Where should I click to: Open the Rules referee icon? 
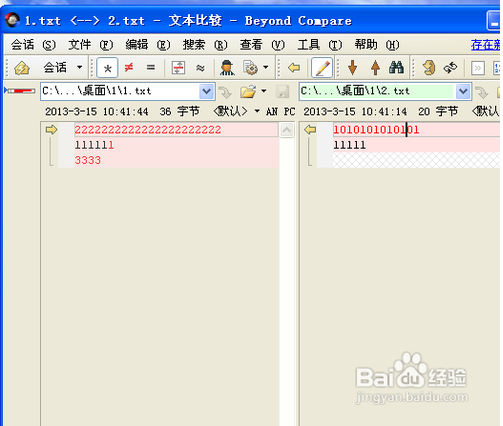227,68
